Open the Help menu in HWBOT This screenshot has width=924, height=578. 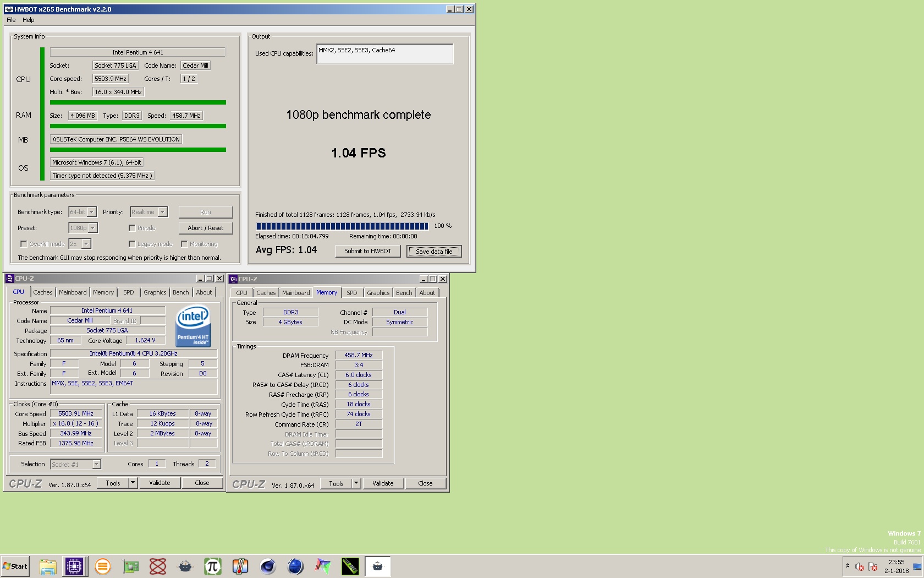pyautogui.click(x=29, y=20)
